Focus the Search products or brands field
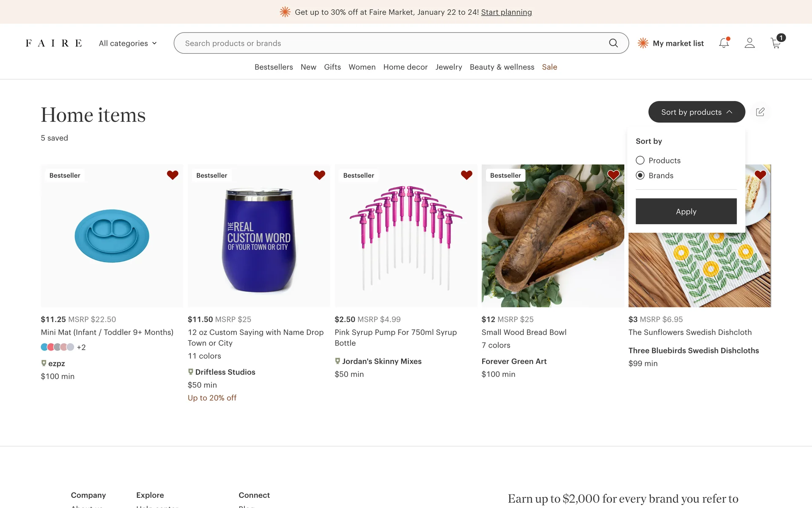 pyautogui.click(x=393, y=43)
